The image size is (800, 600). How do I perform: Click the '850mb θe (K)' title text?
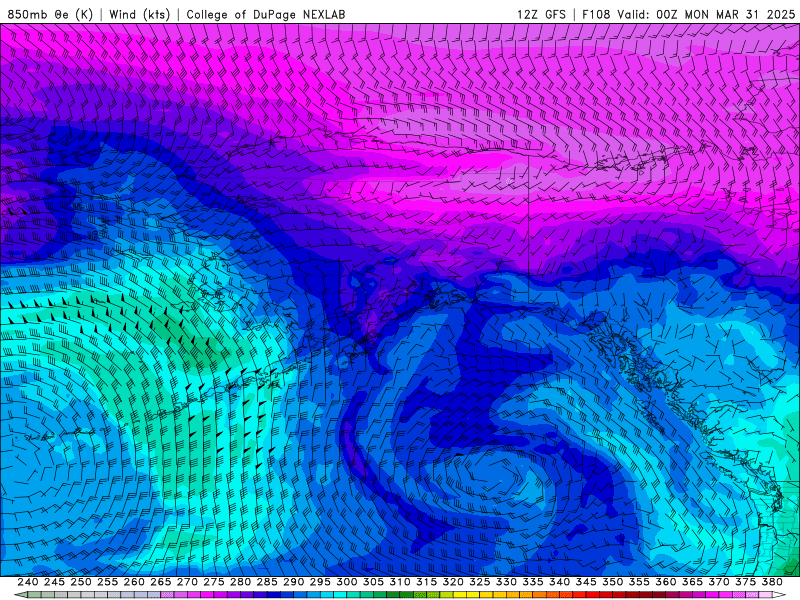[50, 14]
